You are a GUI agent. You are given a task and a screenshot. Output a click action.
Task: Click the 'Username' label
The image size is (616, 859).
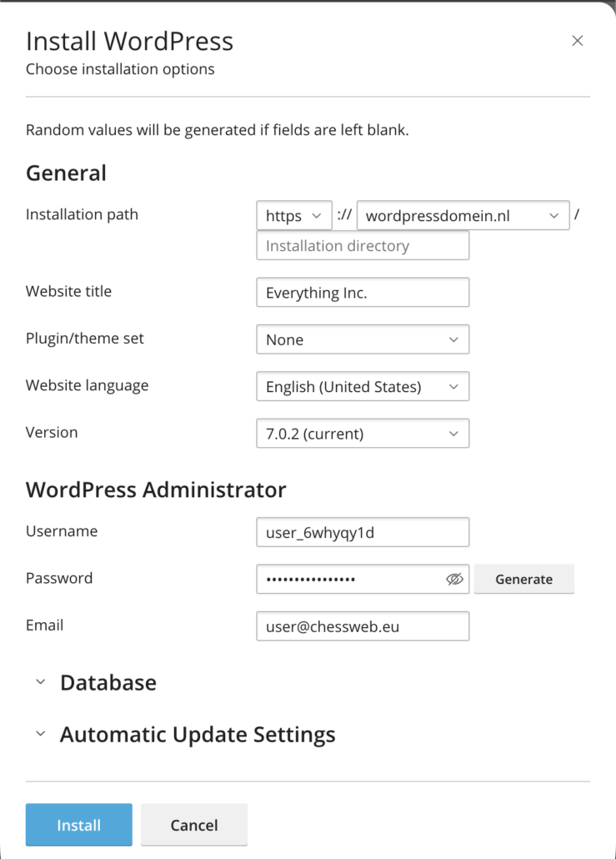(62, 531)
